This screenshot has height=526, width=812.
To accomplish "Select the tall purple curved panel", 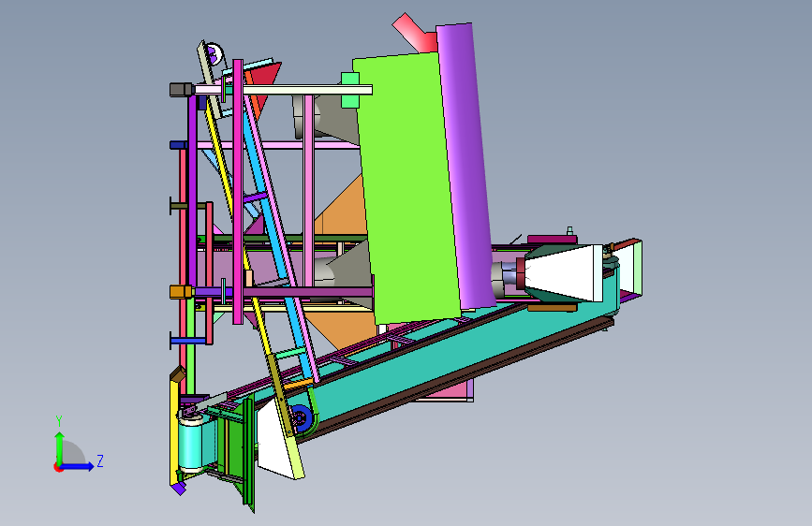I will (x=466, y=166).
